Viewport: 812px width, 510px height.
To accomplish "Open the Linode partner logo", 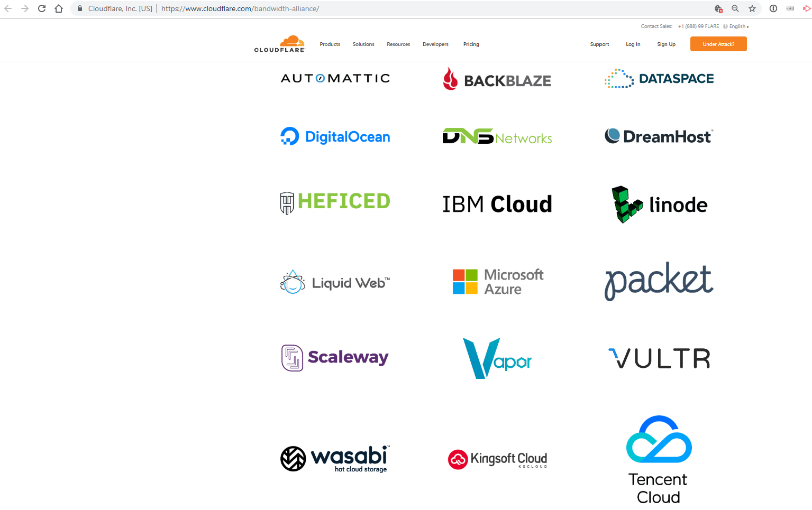I will coord(659,205).
